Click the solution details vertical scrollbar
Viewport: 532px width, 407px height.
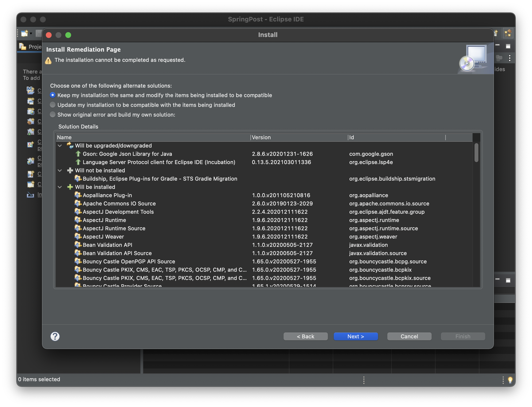476,153
